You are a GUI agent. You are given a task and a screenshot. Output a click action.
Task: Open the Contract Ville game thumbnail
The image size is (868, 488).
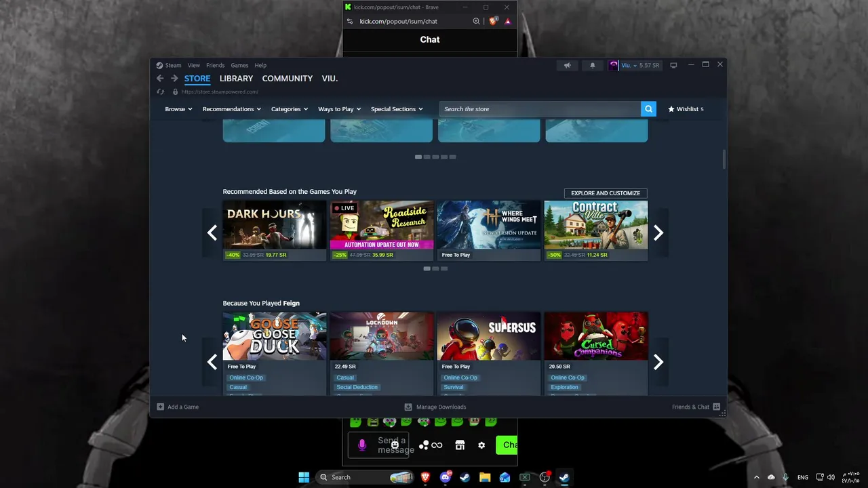(x=596, y=225)
